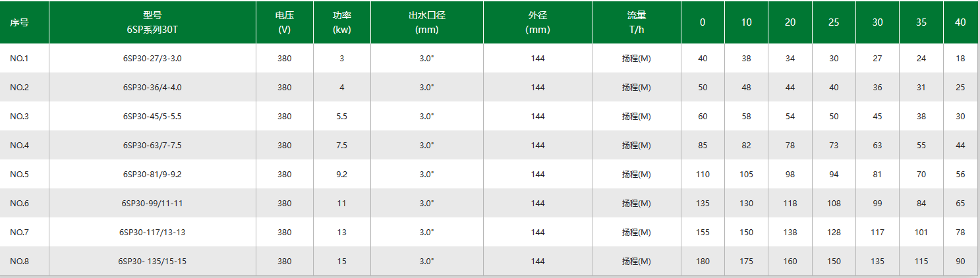Screen dimensions: 980x278
Task: Select the 电压 (V) column header
Action: point(285,22)
